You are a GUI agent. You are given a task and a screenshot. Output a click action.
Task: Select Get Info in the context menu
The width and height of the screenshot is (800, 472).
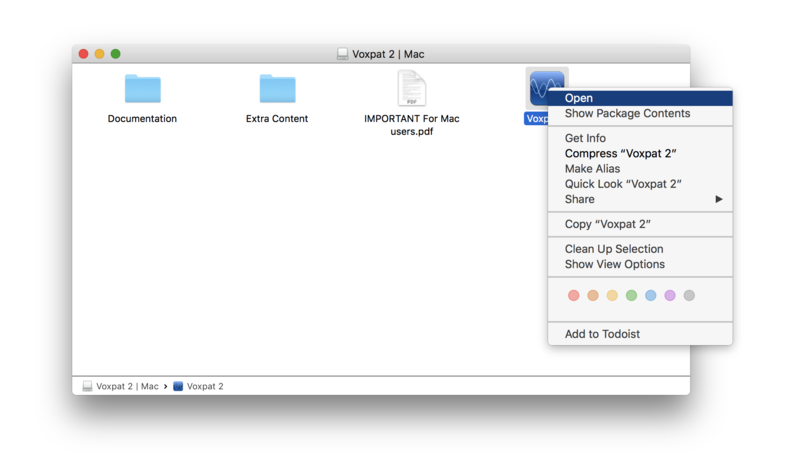(640, 138)
